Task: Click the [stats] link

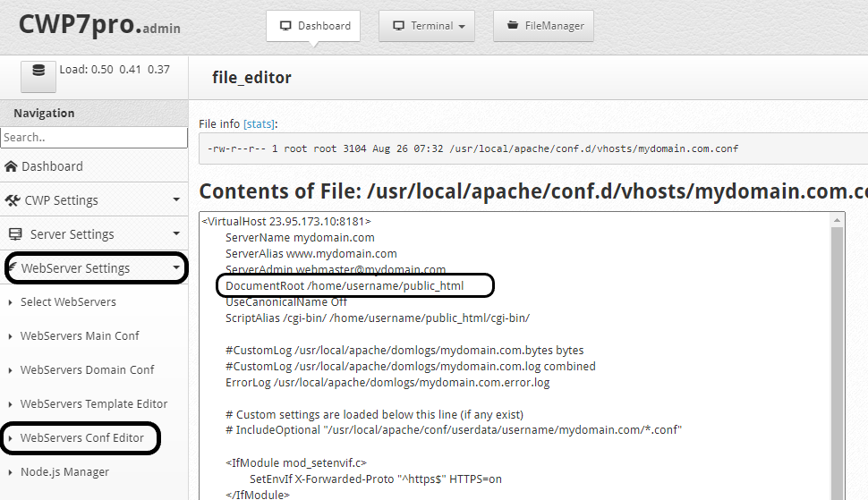Action: (260, 124)
